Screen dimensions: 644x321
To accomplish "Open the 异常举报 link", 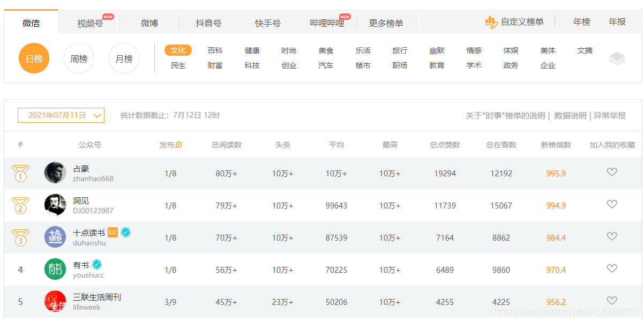I will tap(610, 116).
